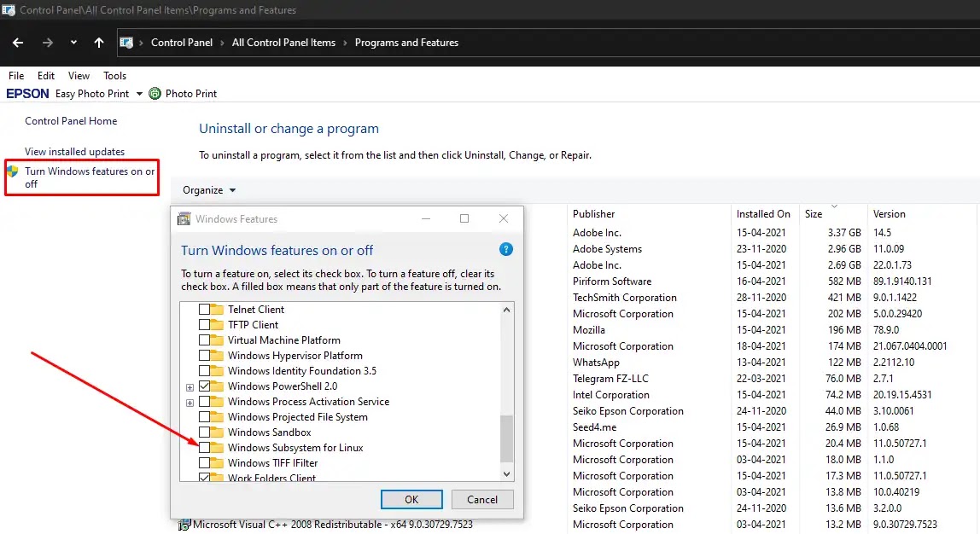Viewport: 980px width, 534px height.
Task: Click the shield icon beside Turn Windows features
Action: pos(13,171)
